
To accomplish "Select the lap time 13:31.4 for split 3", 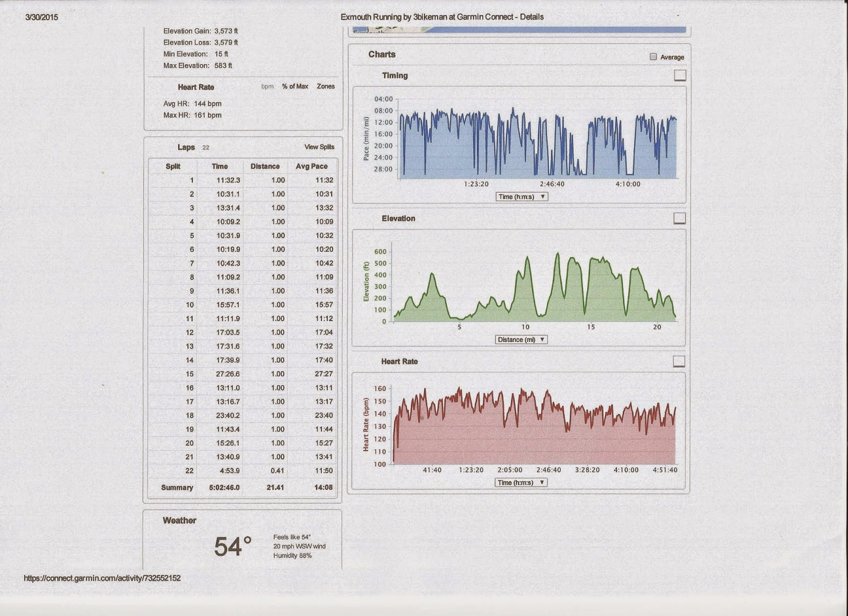I will pos(228,208).
